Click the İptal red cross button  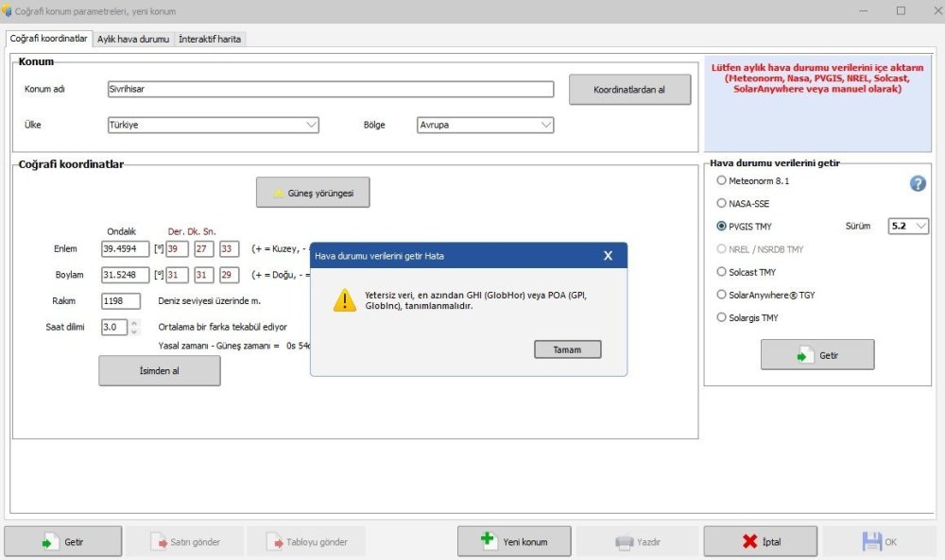click(x=760, y=542)
